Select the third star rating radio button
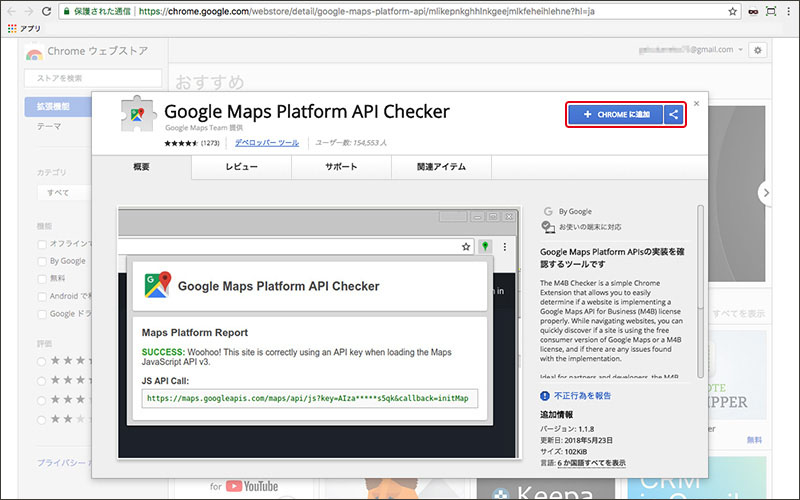The width and height of the screenshot is (800, 500). (x=41, y=400)
